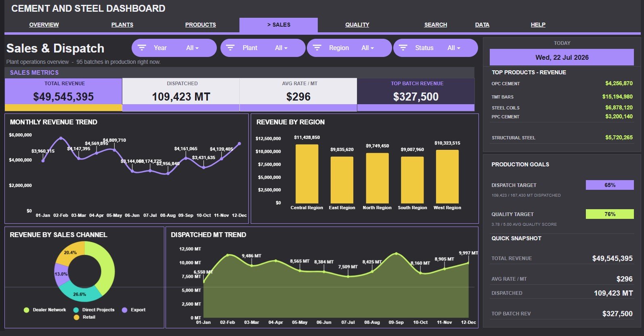644x336 pixels.
Task: Click the 20.4% donut chart segment
Action: point(70,252)
